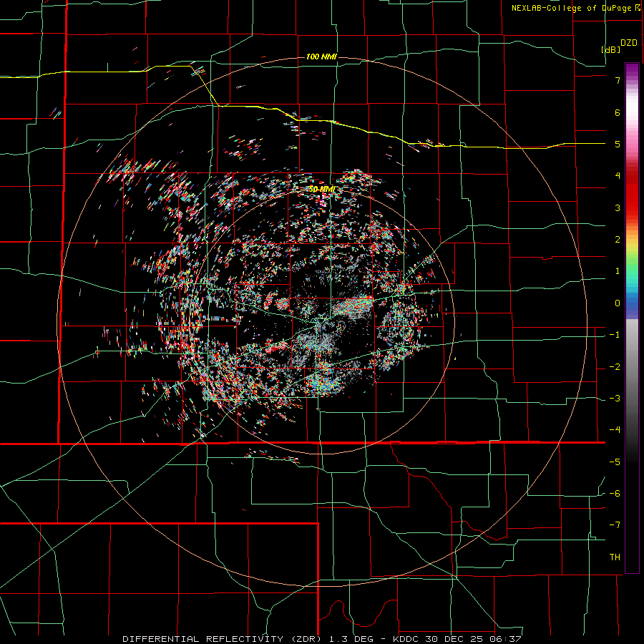Click the 2 value on color scale
This screenshot has width=644, height=644.
[618, 240]
